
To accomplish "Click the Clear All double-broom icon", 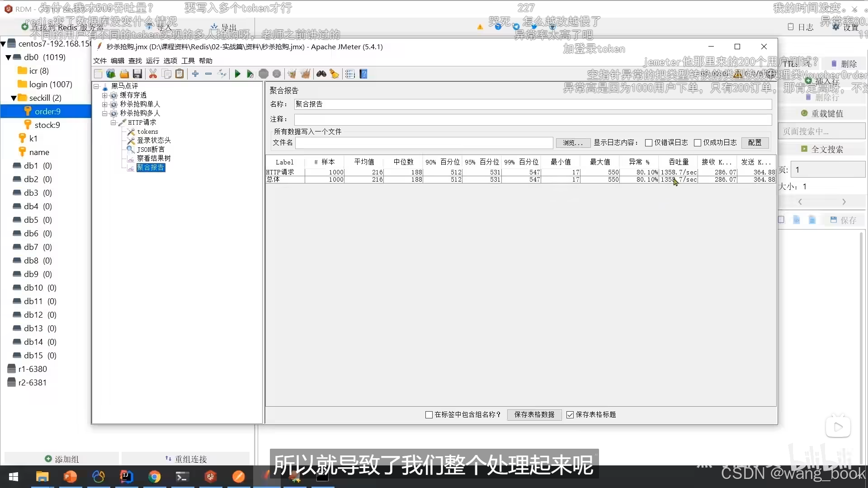I will click(306, 74).
